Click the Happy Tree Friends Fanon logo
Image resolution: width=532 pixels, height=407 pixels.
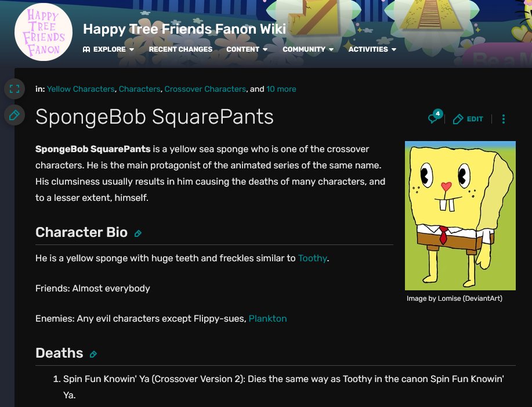(x=44, y=33)
